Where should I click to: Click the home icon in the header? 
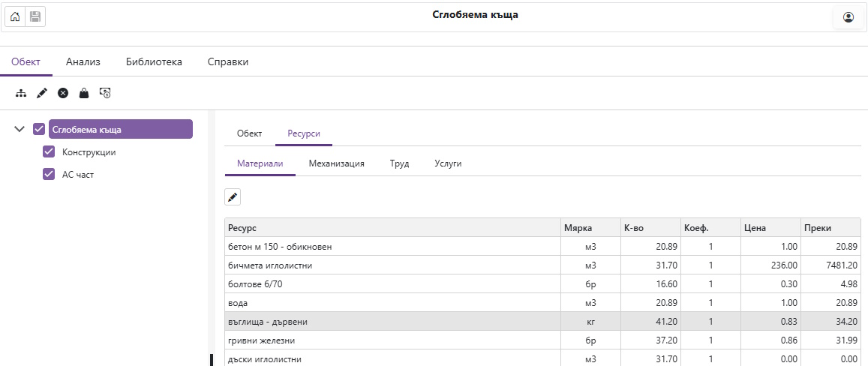coord(15,16)
